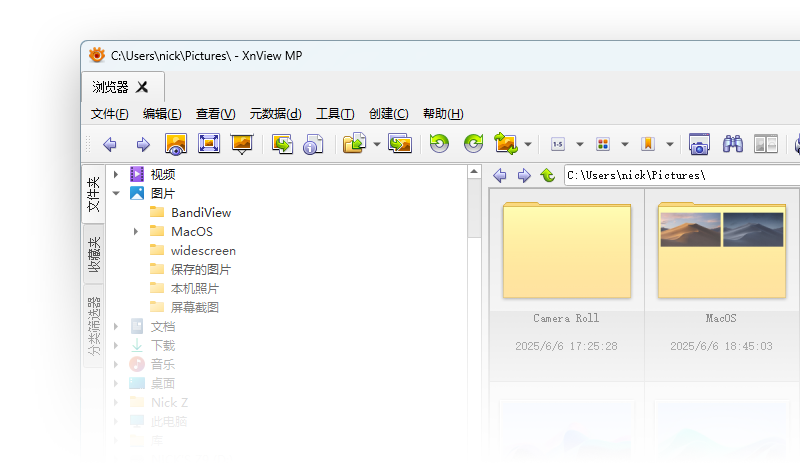
Task: Open the rating dropdown arrow
Action: (580, 144)
